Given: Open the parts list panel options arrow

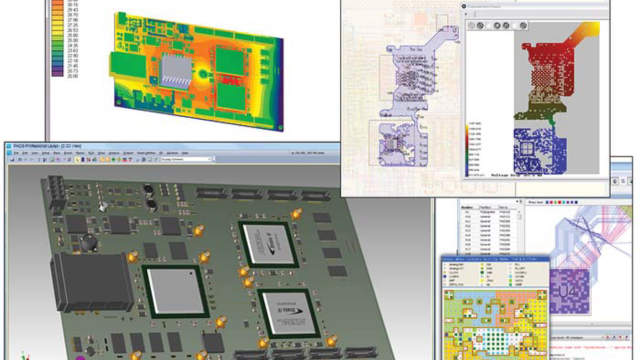Looking at the screenshot, I should point(517,201).
